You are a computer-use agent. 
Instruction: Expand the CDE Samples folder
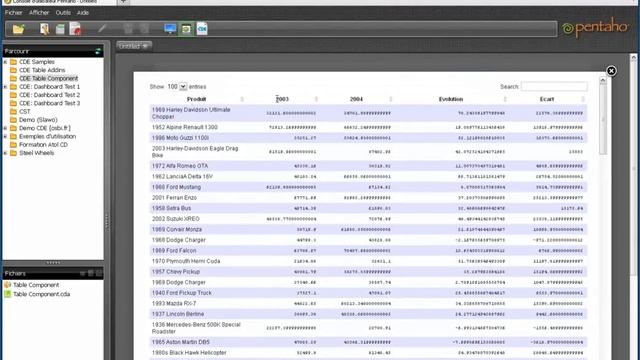pos(5,62)
